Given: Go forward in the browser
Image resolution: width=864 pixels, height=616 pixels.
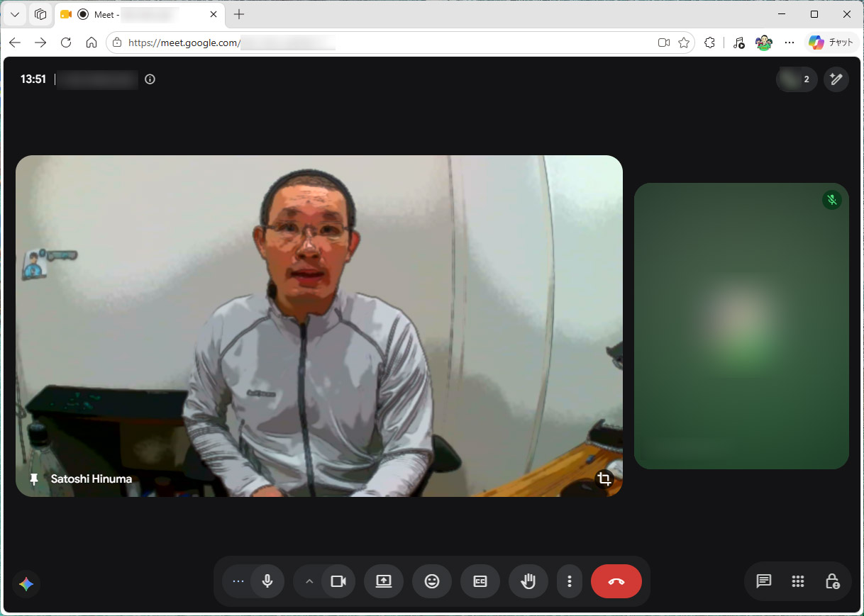Looking at the screenshot, I should click(x=40, y=43).
